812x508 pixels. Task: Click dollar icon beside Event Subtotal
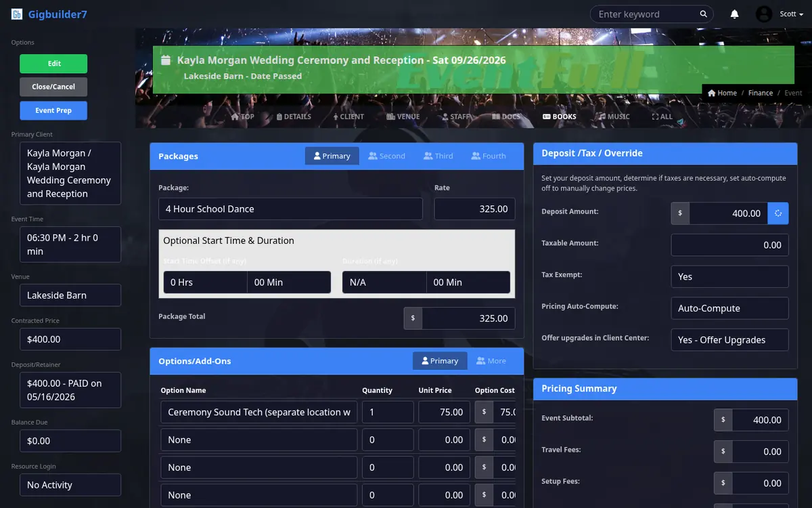pyautogui.click(x=723, y=420)
